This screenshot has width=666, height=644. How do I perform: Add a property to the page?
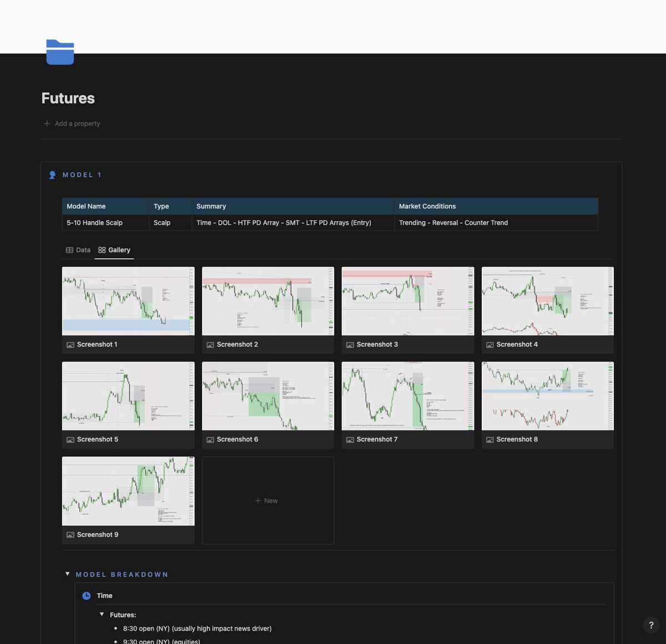coord(72,124)
